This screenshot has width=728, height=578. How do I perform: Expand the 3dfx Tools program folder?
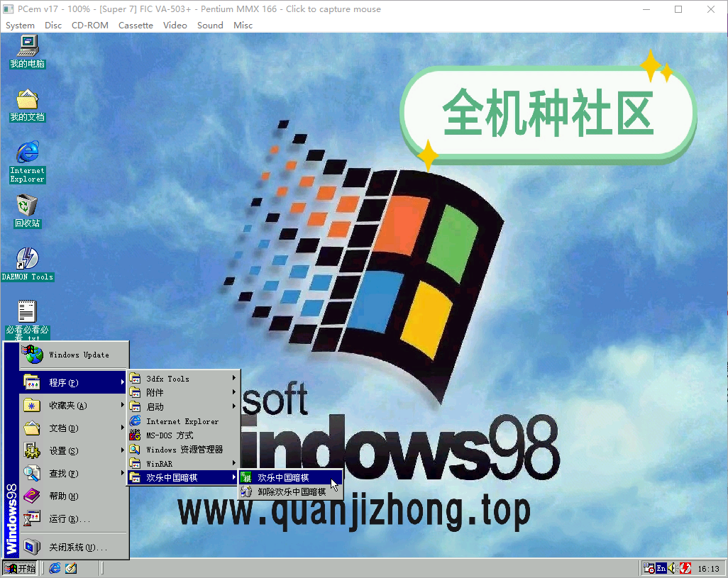point(183,379)
